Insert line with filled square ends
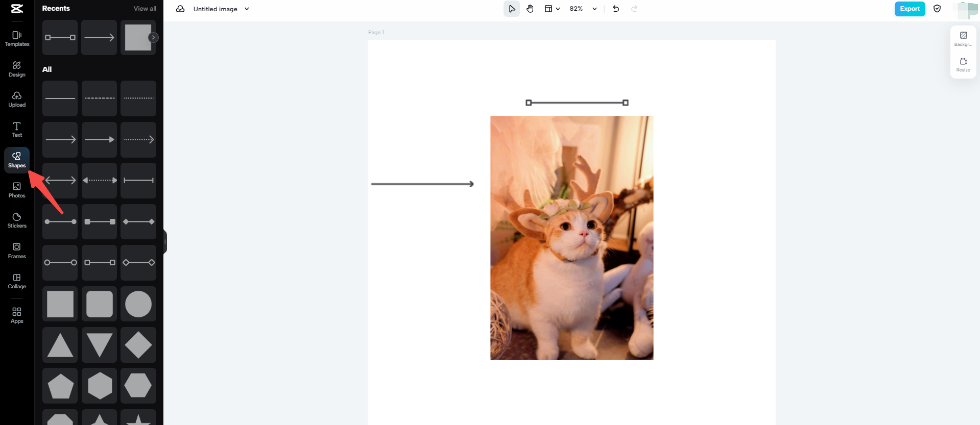The height and width of the screenshot is (425, 980). pos(99,221)
